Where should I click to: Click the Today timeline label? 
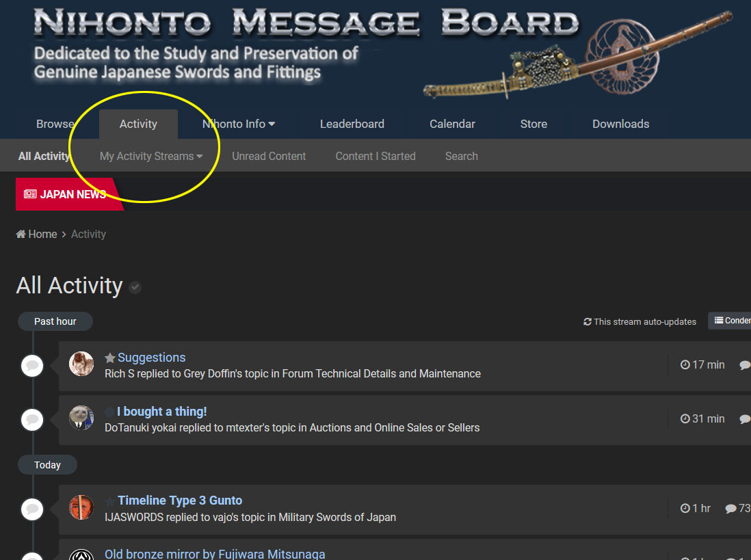[x=47, y=465]
